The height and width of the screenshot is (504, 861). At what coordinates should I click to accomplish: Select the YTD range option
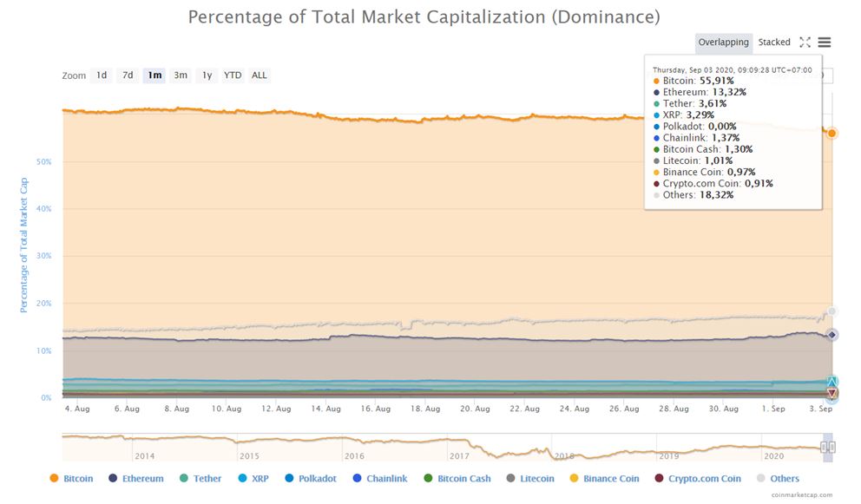click(232, 75)
